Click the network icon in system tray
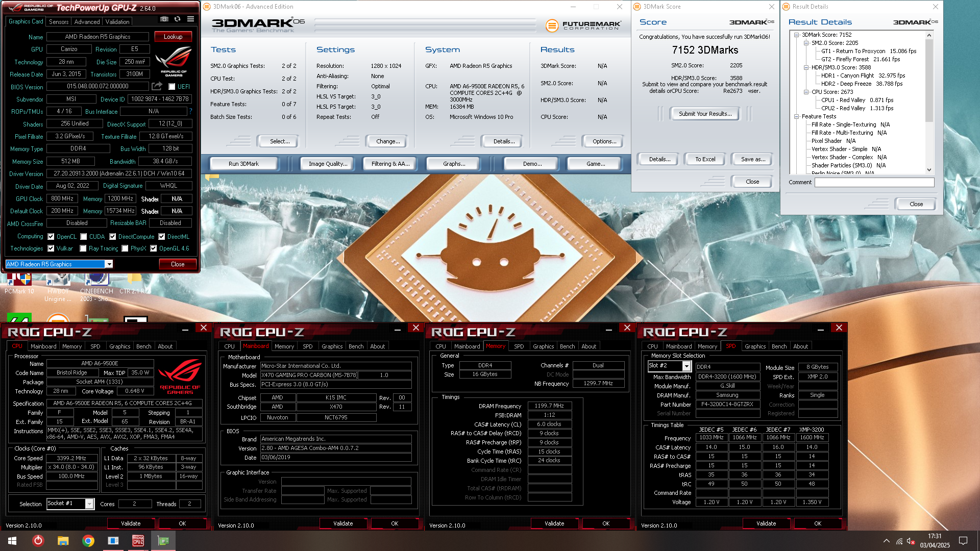Image resolution: width=980 pixels, height=551 pixels. 899,541
